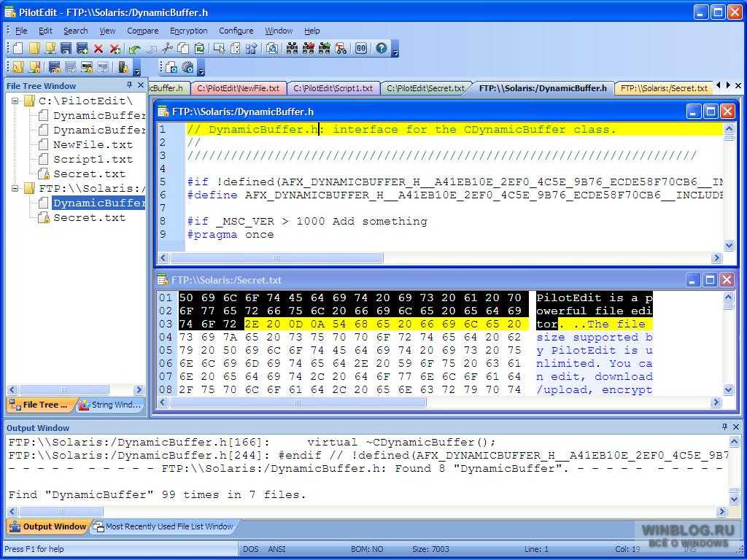The image size is (747, 560).
Task: Cut the selection with the scissors icon
Action: (167, 48)
